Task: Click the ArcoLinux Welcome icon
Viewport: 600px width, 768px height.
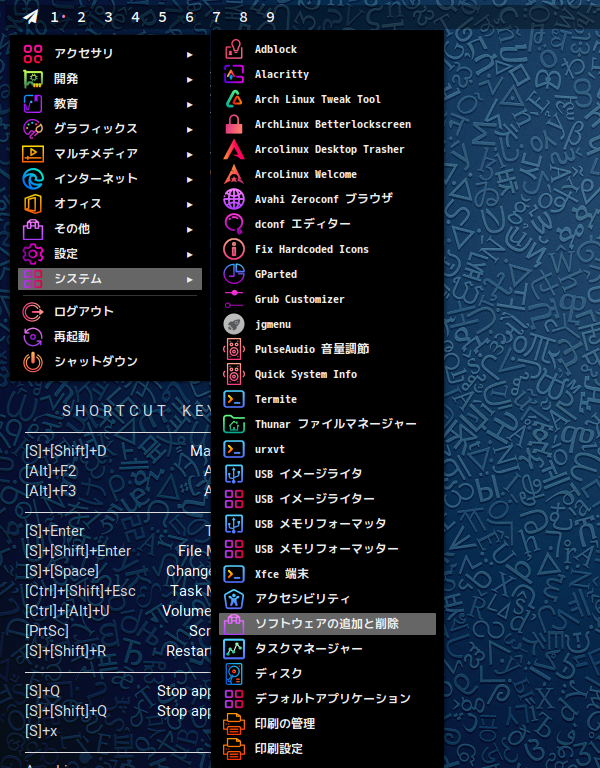Action: coord(234,174)
